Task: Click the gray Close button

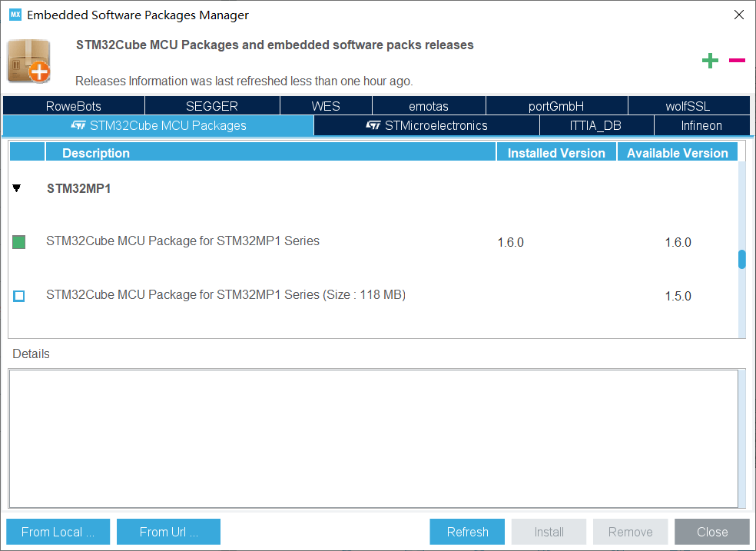Action: point(712,532)
